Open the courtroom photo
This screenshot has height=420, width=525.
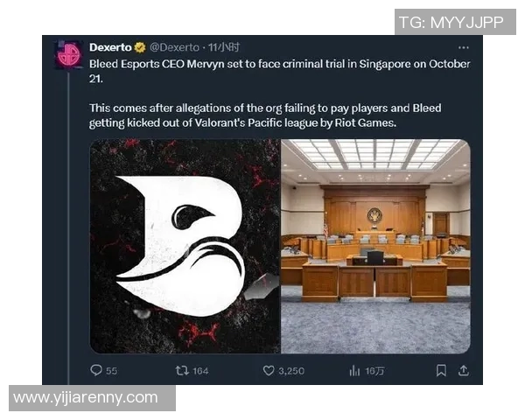point(375,246)
